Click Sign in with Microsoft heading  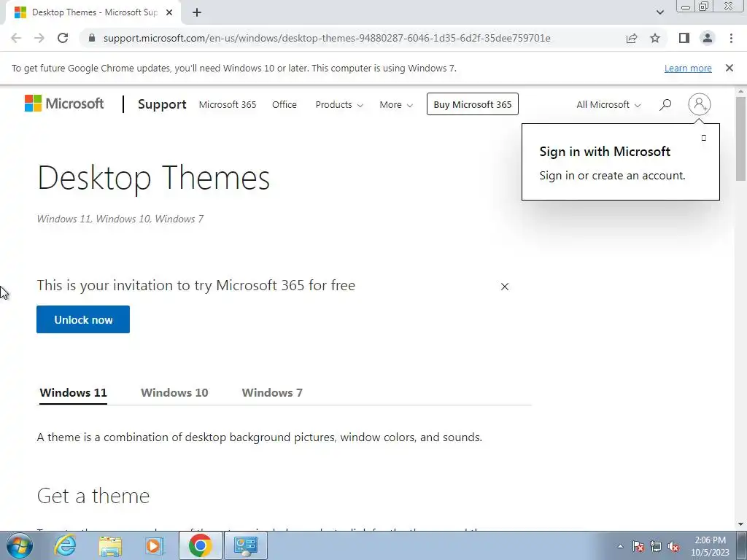[605, 152]
